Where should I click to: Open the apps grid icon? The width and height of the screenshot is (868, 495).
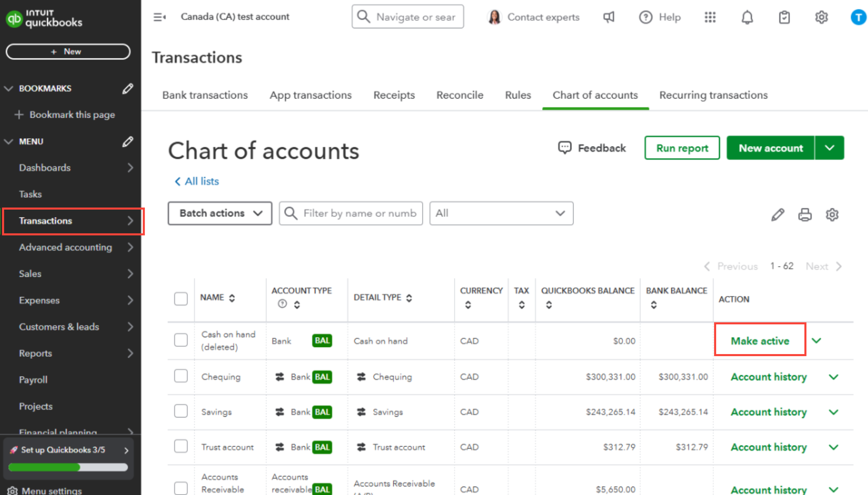point(710,17)
